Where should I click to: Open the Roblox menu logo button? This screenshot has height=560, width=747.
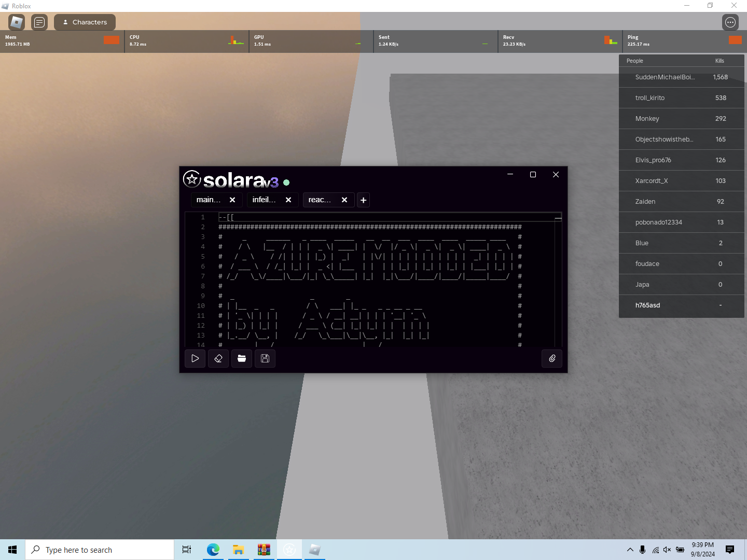[17, 22]
